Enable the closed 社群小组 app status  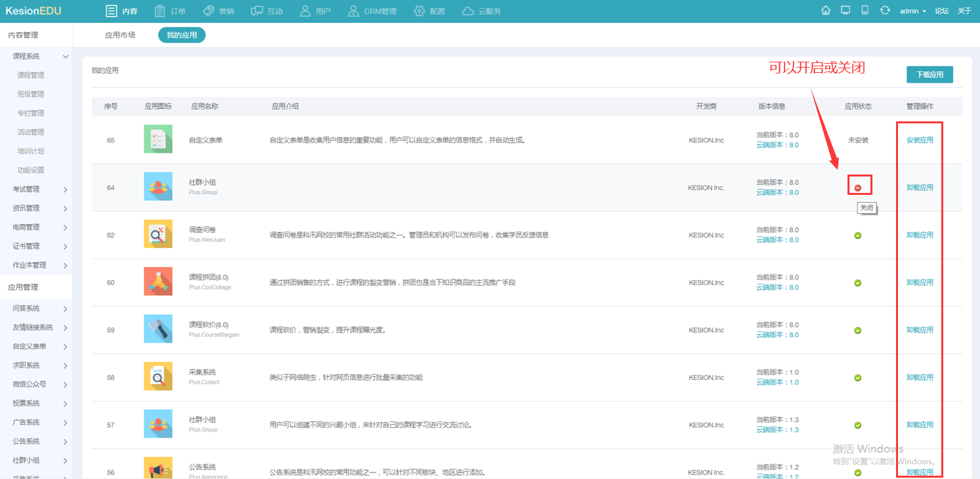click(858, 188)
